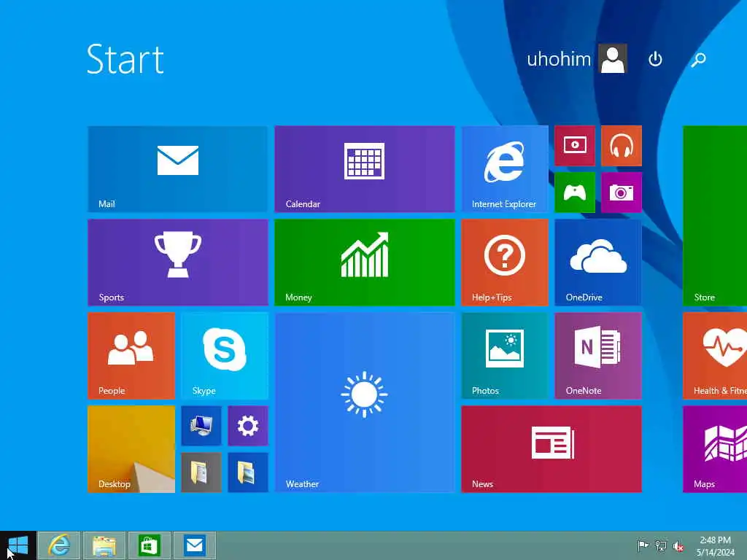The height and width of the screenshot is (560, 747).
Task: Open the Music headphones tile
Action: 622,146
